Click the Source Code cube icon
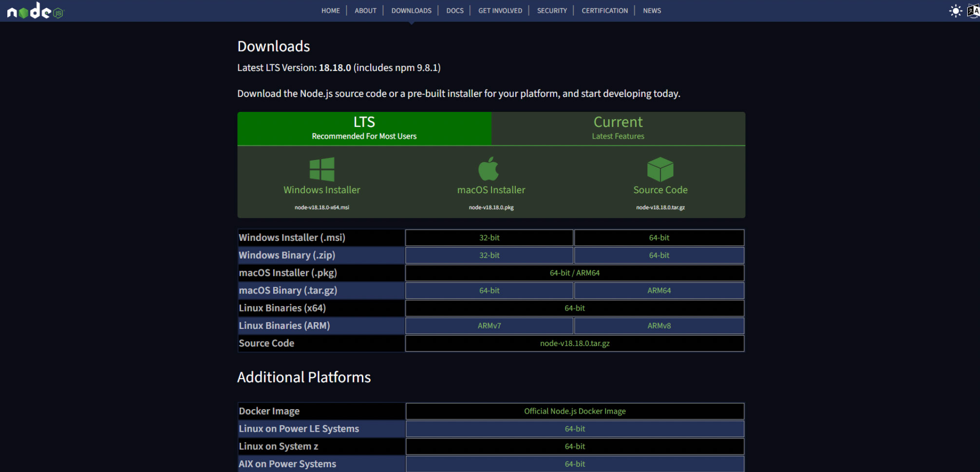 coord(660,169)
